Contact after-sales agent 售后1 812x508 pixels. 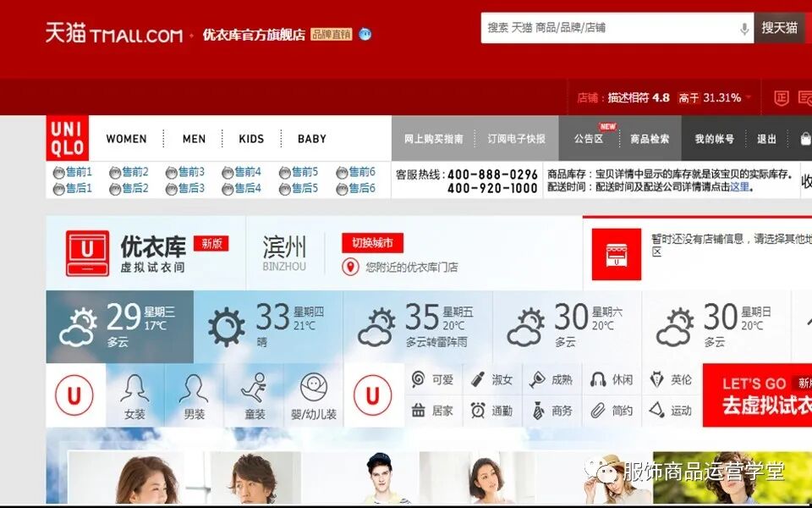(x=73, y=189)
